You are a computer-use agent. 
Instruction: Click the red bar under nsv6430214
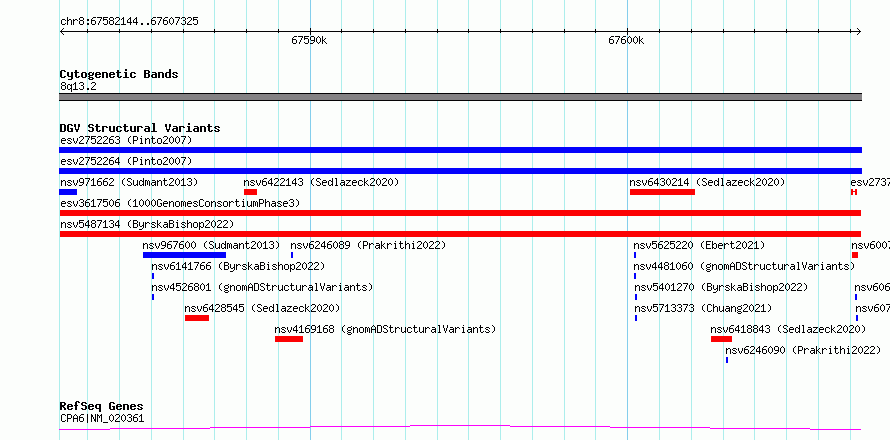click(662, 192)
